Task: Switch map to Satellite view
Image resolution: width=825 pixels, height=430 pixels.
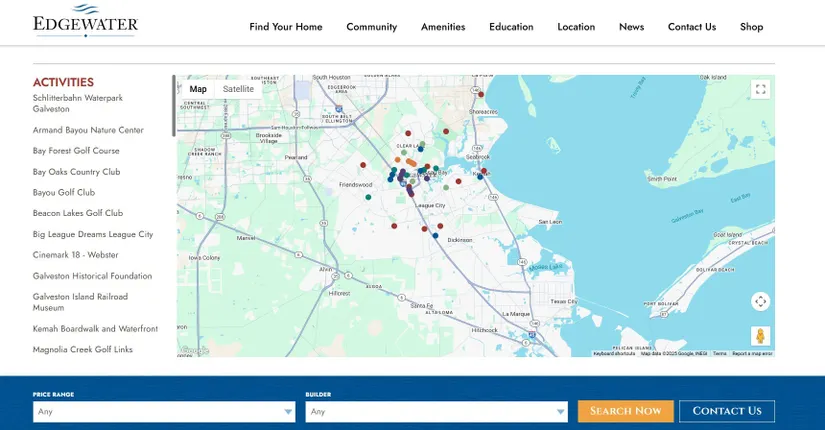Action: point(238,89)
